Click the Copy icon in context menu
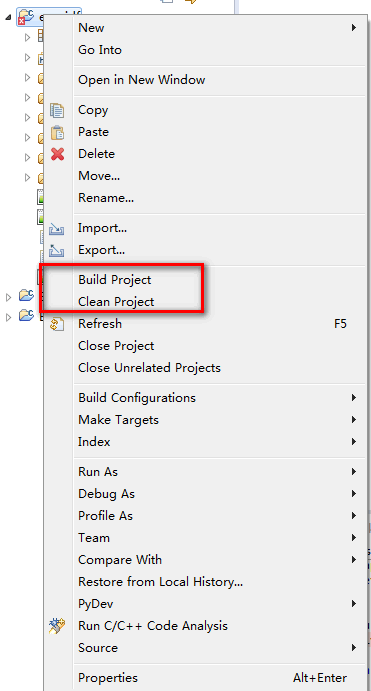Viewport: 371px width, 691px height. (x=57, y=110)
